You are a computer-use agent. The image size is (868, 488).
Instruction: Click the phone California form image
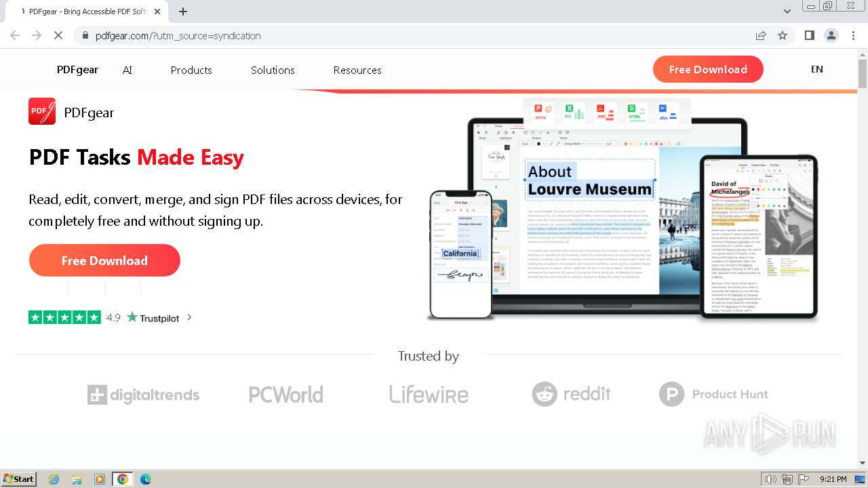(461, 255)
